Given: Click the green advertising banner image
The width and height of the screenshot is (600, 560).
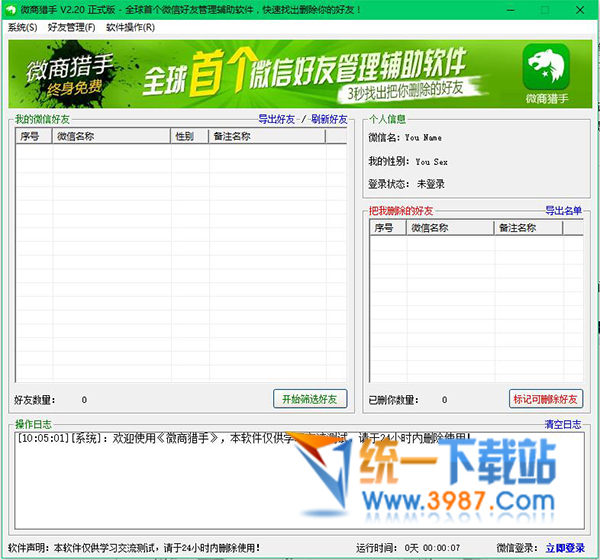Looking at the screenshot, I should [300, 74].
